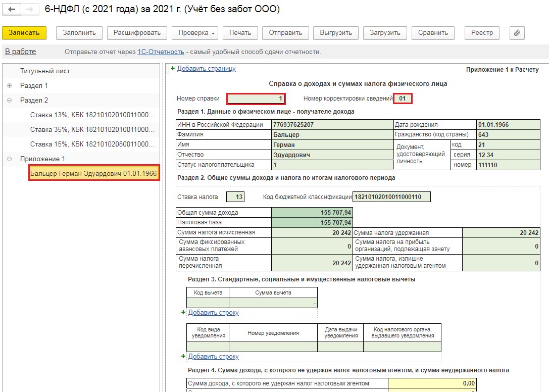Select Приложение 1 in the tree
This screenshot has height=392, width=549.
pos(42,159)
